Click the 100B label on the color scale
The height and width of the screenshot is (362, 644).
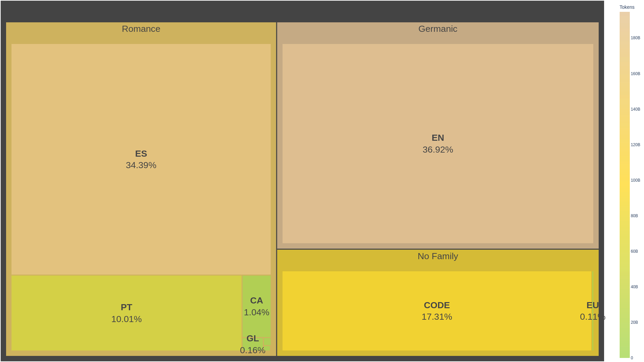pos(636,180)
